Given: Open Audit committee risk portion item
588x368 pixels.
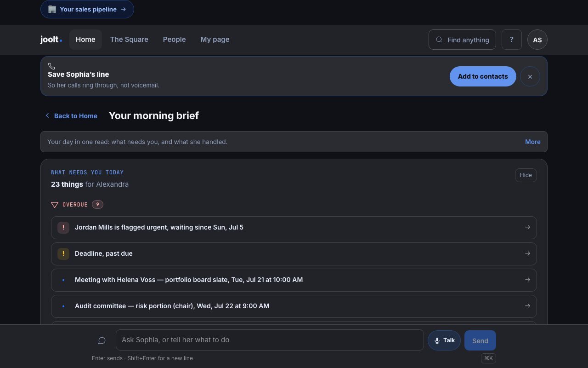Looking at the screenshot, I should click(294, 306).
